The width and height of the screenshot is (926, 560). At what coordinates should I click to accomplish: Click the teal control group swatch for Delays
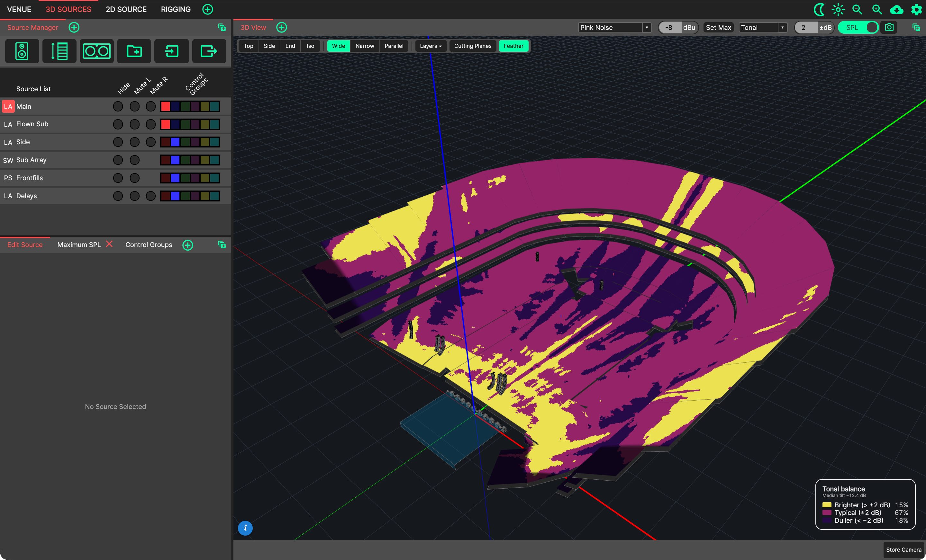[x=214, y=196]
